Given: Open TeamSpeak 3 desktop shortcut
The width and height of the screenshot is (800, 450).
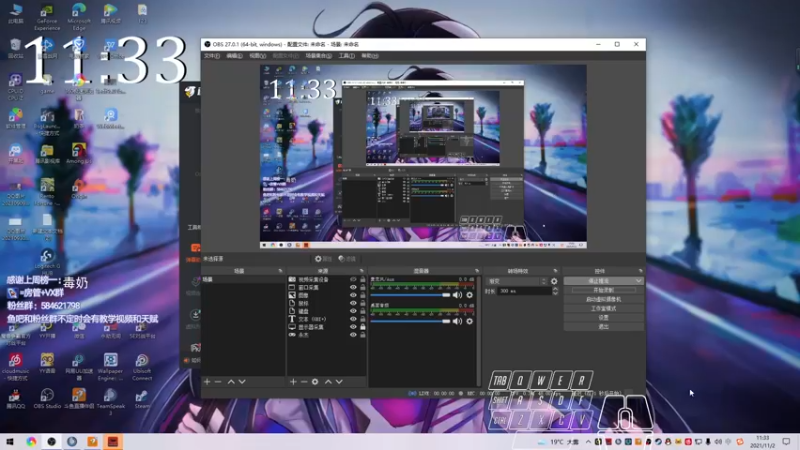Looking at the screenshot, I should pyautogui.click(x=110, y=401).
